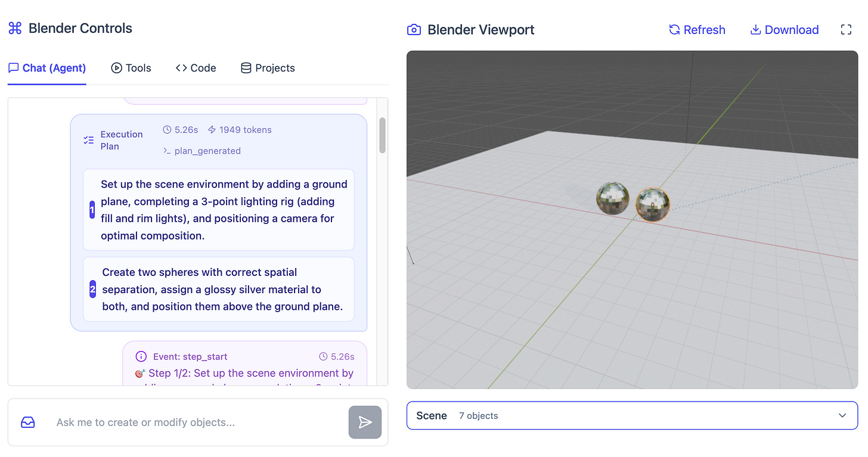
Task: Select the left silver sphere in viewport
Action: tap(613, 198)
